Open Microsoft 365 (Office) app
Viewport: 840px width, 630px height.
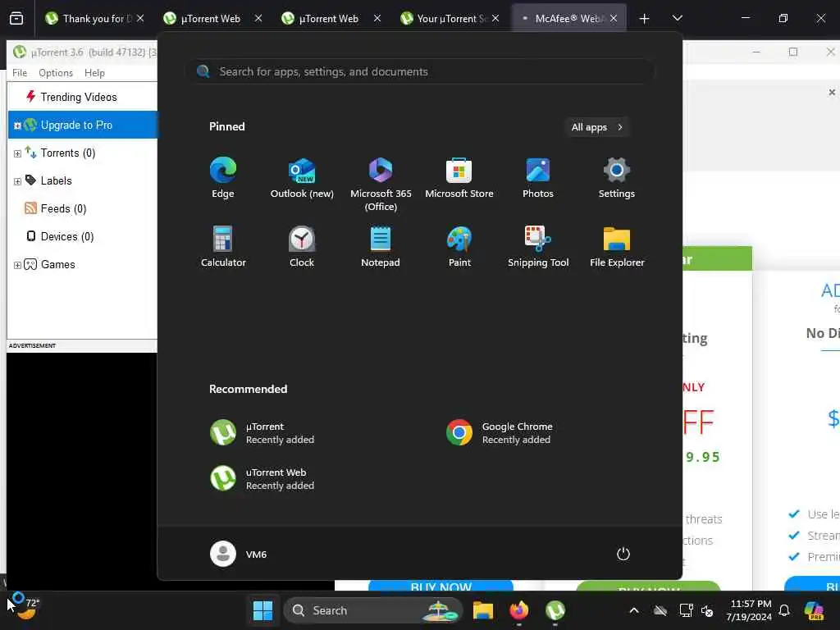click(381, 185)
